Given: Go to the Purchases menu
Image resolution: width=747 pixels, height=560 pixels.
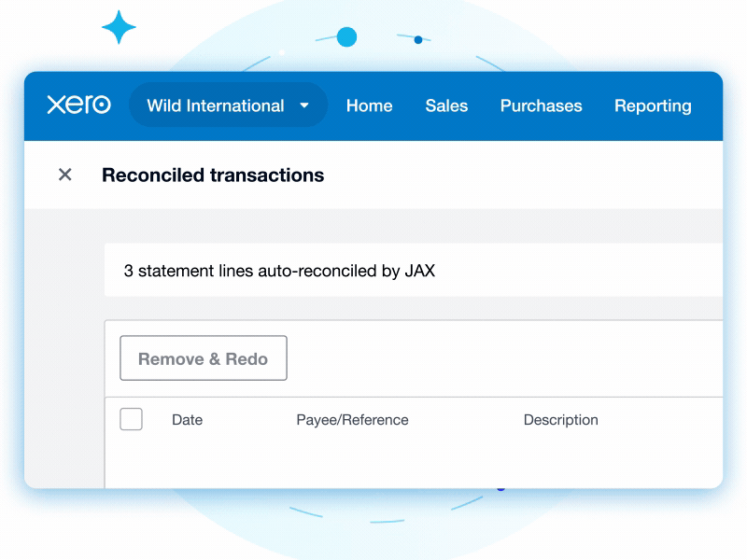Looking at the screenshot, I should [x=541, y=105].
